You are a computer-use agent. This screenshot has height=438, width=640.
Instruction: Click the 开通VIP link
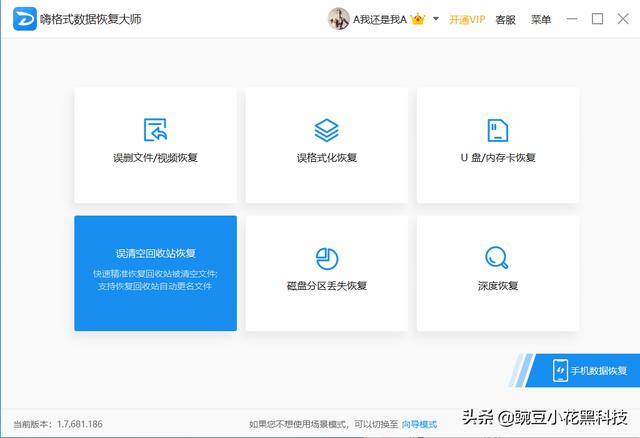(466, 19)
